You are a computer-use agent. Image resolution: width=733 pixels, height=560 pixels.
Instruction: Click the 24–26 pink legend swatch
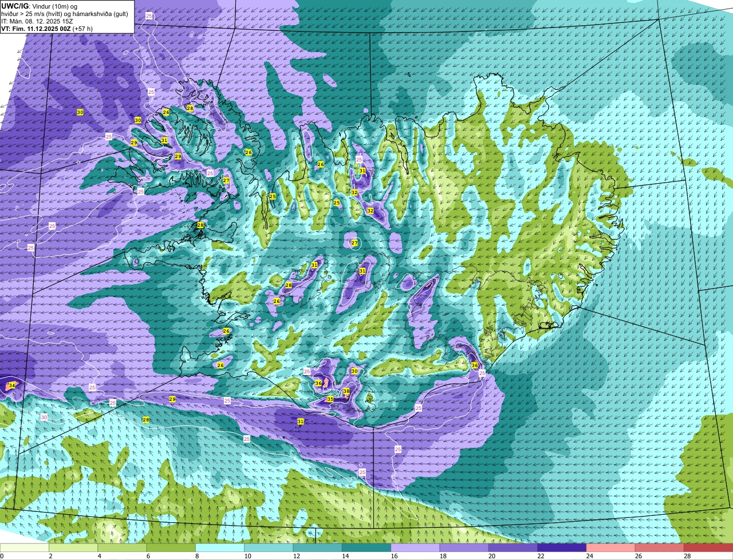point(610,547)
